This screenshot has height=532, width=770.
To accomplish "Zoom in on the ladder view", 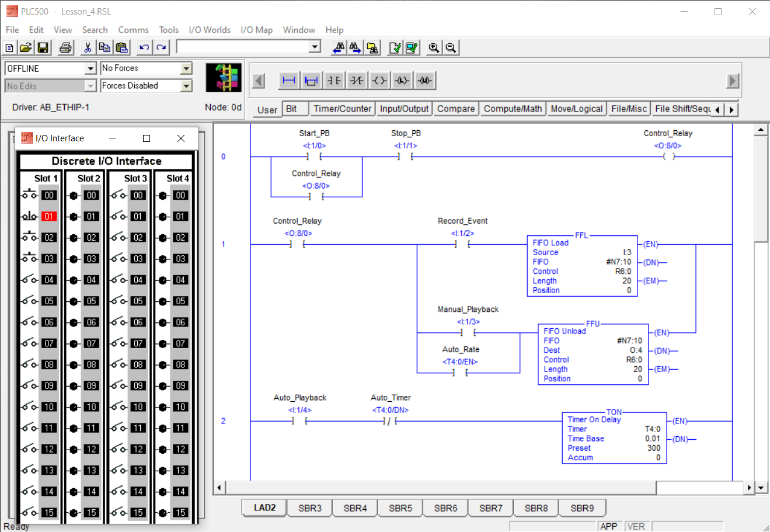I will click(x=434, y=48).
